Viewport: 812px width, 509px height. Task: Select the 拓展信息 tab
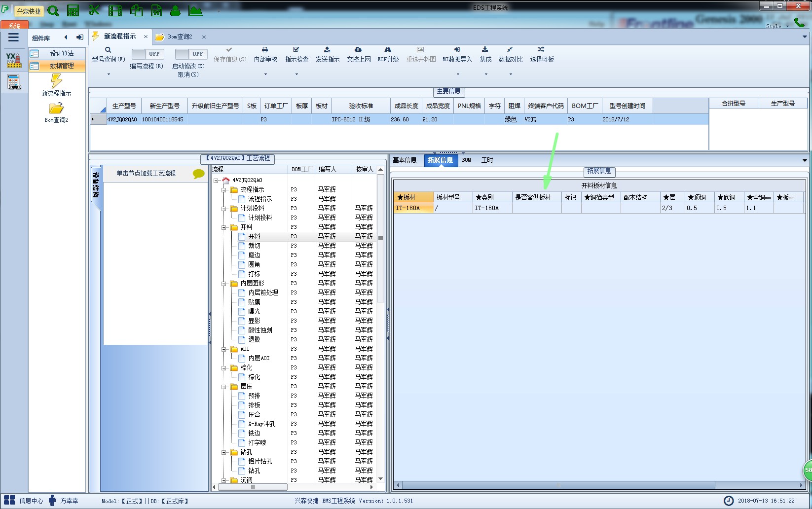pyautogui.click(x=441, y=160)
